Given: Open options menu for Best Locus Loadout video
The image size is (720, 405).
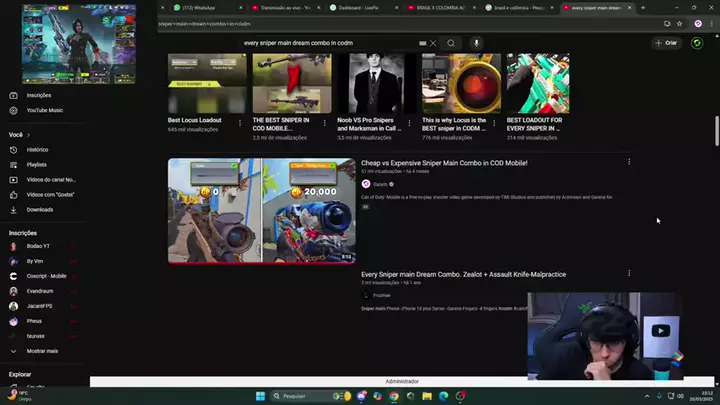Looking at the screenshot, I should [x=240, y=123].
